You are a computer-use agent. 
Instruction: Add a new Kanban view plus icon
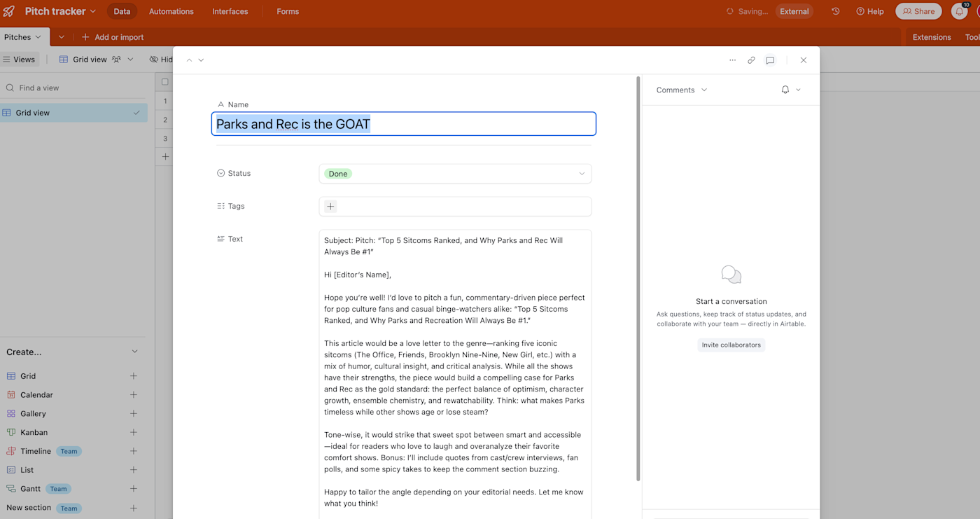pyautogui.click(x=134, y=433)
